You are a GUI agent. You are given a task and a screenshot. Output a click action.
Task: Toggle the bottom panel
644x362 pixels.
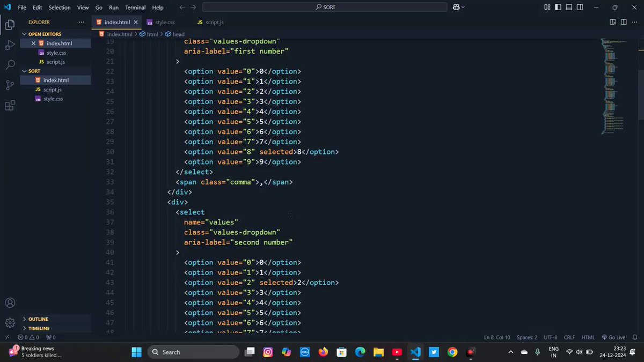tap(569, 7)
